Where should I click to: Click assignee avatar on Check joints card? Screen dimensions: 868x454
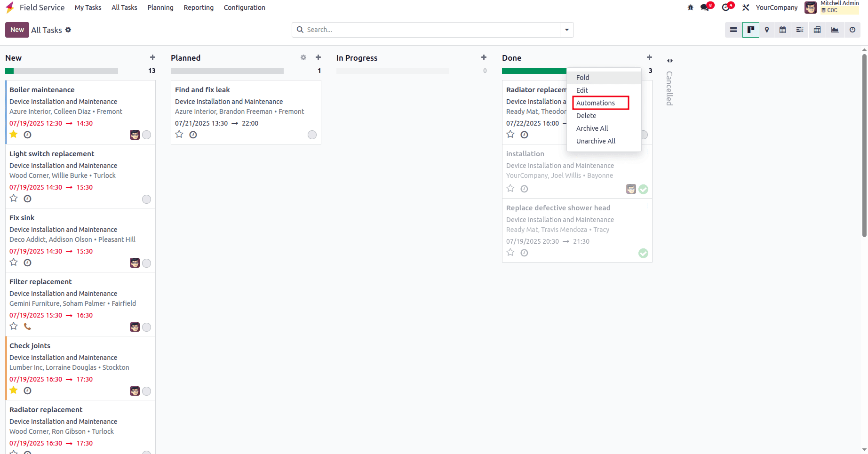tap(135, 391)
